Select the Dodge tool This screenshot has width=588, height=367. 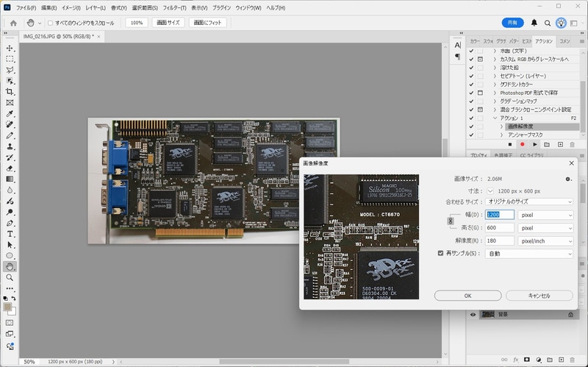[x=10, y=212]
